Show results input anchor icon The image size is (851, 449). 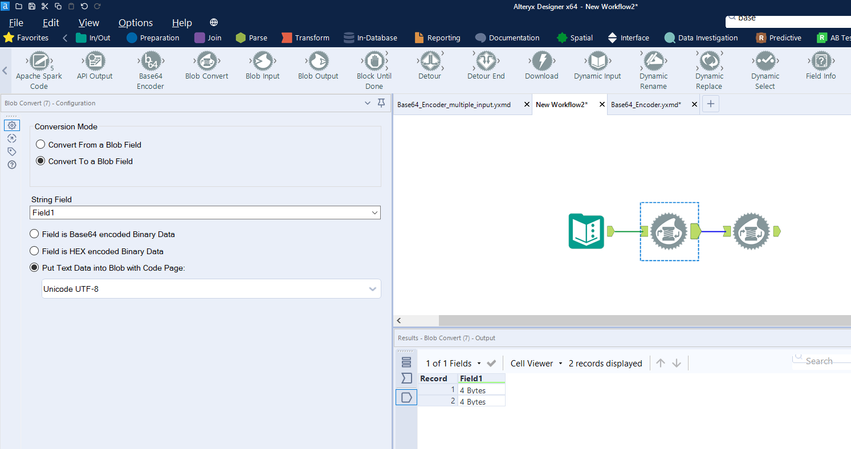point(406,378)
